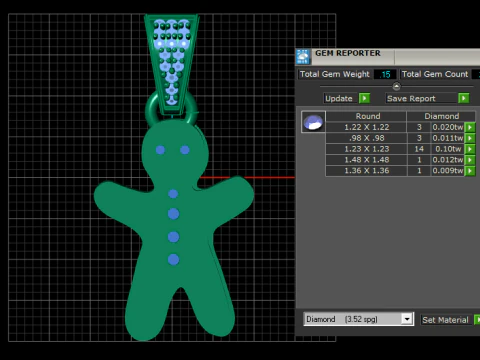
Task: Click the count 14 cell
Action: pyautogui.click(x=419, y=149)
